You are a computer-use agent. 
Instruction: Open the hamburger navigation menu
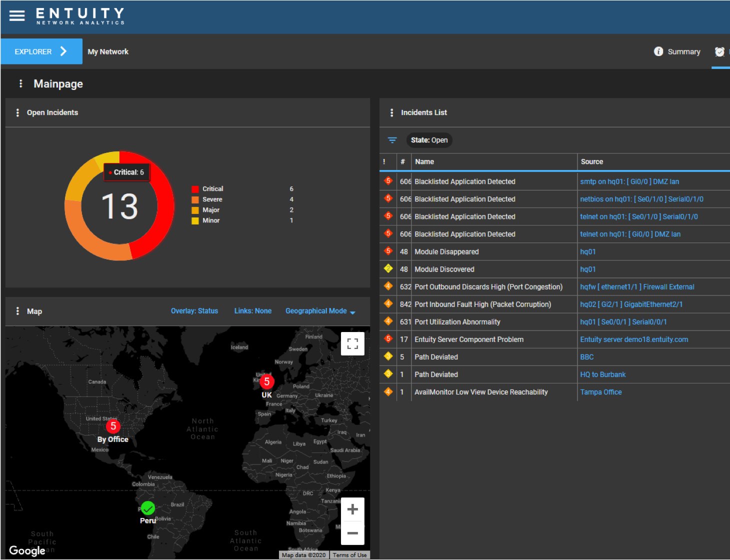coord(16,15)
